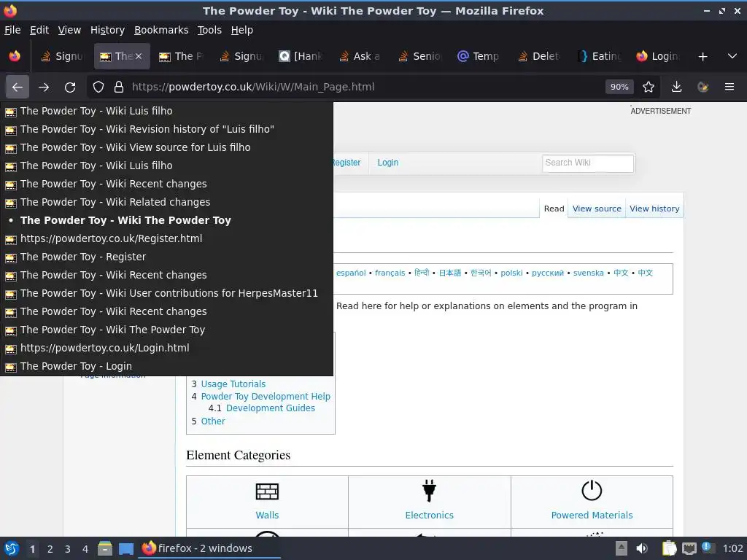The image size is (747, 560).
Task: Switch to the '[Hank' tab
Action: (x=301, y=56)
